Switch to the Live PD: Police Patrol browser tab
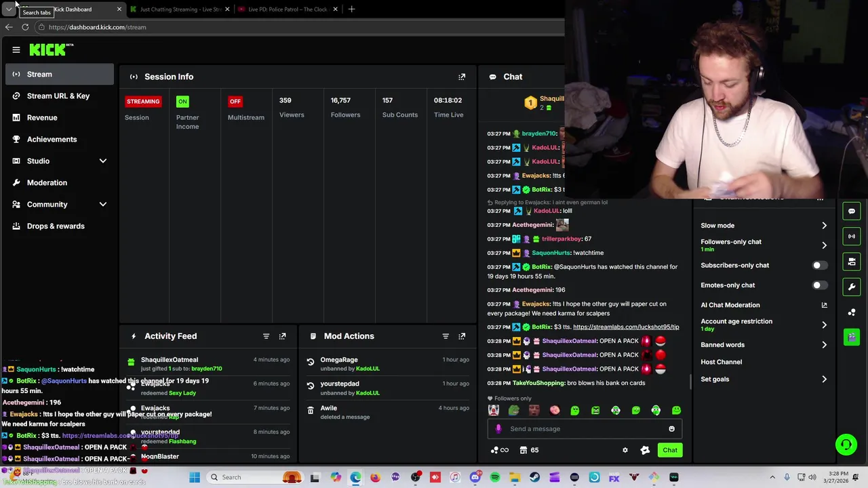 click(x=288, y=9)
